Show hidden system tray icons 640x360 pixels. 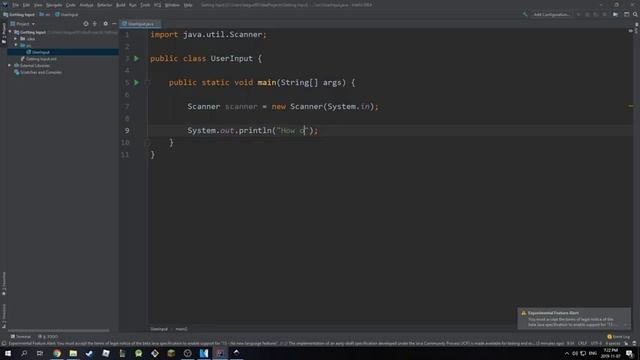(x=567, y=353)
